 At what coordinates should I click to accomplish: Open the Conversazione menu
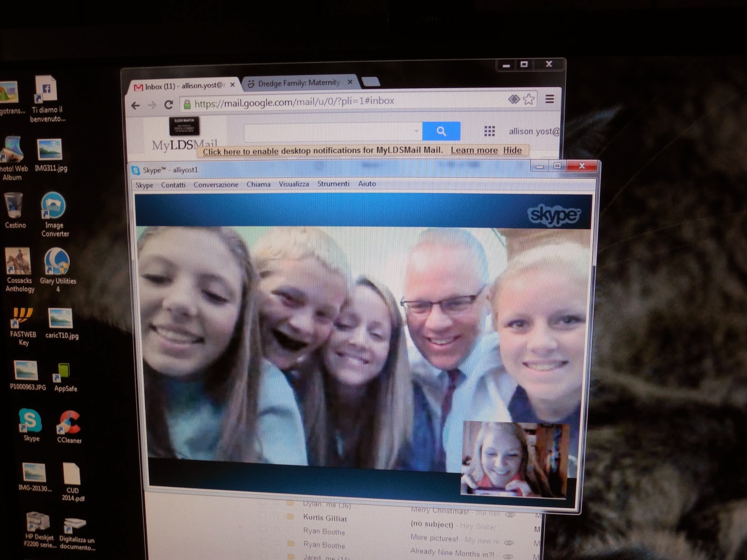(216, 185)
